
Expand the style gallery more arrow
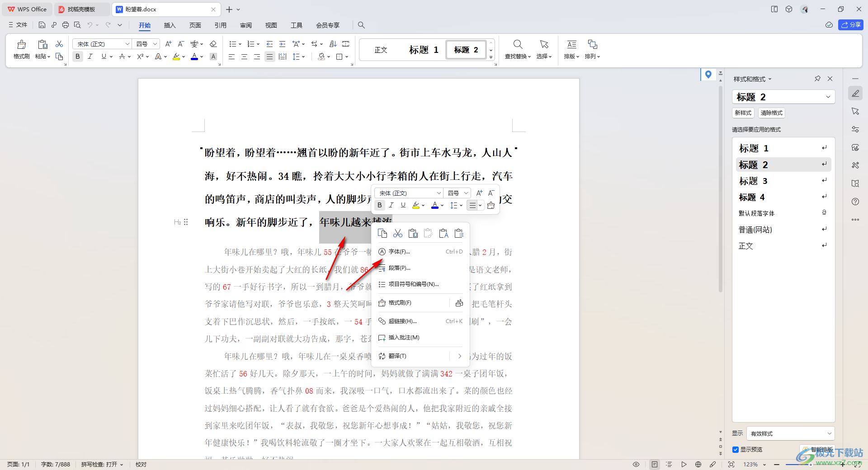click(x=491, y=57)
